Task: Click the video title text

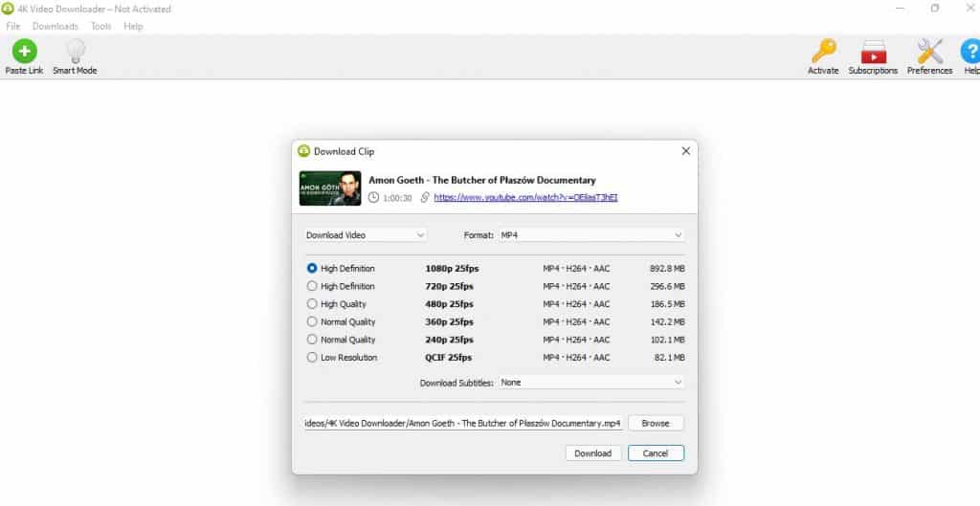Action: pos(482,180)
